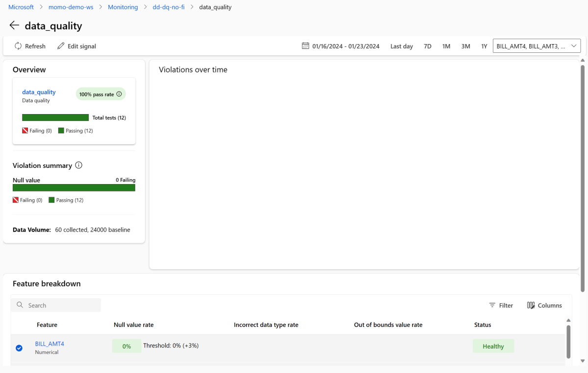Open the BILL_AMT4 feature link

click(x=49, y=344)
